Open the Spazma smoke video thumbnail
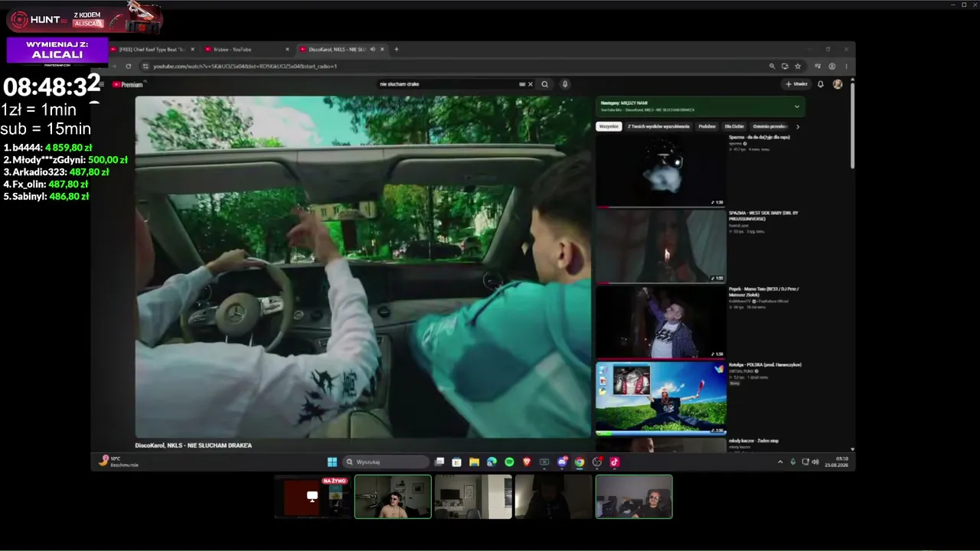The height and width of the screenshot is (551, 980). coord(661,170)
